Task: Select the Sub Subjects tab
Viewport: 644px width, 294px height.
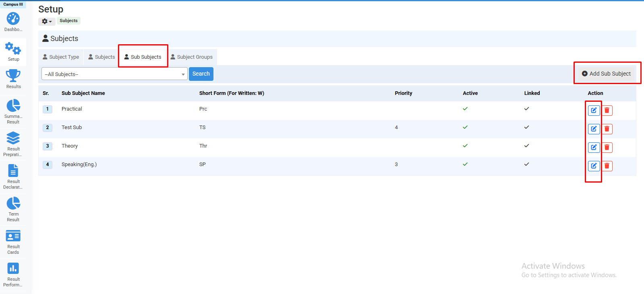Action: pos(143,57)
